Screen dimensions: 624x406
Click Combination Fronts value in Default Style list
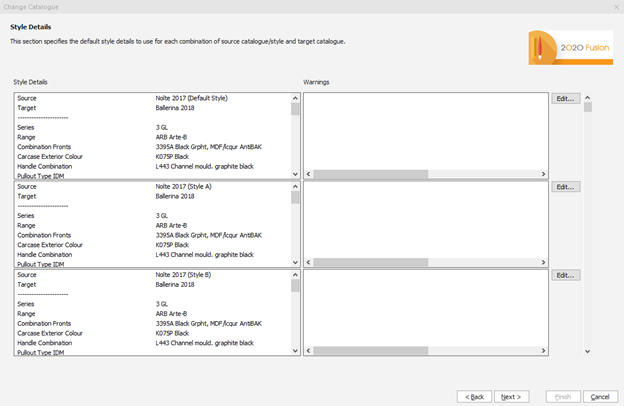(x=209, y=147)
